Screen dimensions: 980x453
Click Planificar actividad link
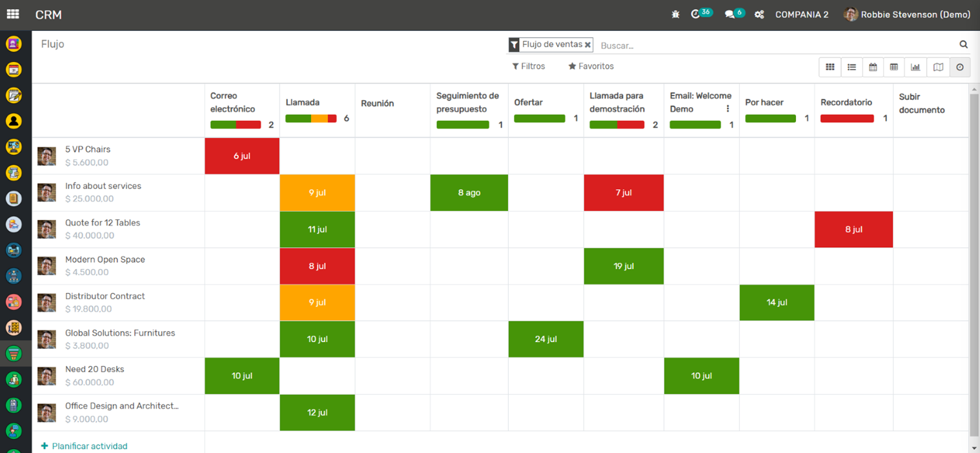84,446
